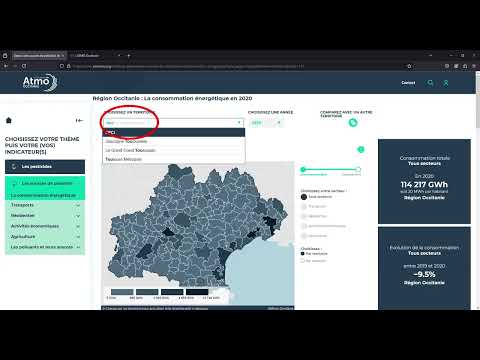This screenshot has width=480, height=360.
Task: Close the first browser tab
Action: coord(62,56)
